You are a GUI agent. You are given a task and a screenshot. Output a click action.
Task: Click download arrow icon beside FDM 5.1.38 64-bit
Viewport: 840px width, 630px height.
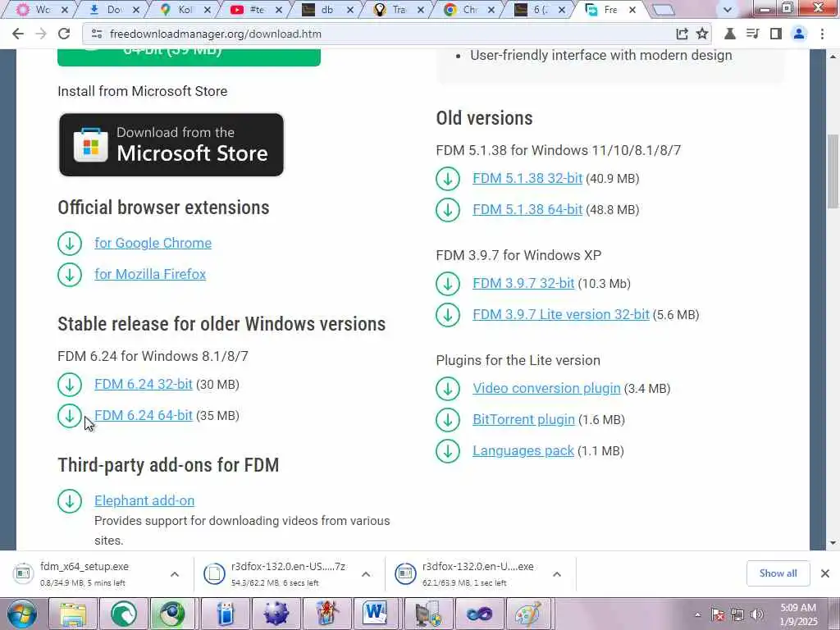coord(448,209)
